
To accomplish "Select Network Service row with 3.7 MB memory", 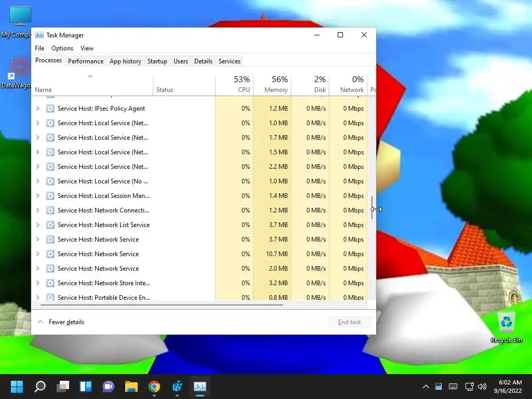I will [199, 240].
